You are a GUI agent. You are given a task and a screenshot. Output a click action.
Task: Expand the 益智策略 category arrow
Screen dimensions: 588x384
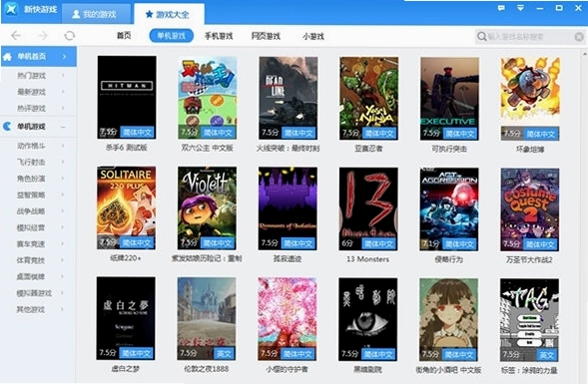click(63, 194)
